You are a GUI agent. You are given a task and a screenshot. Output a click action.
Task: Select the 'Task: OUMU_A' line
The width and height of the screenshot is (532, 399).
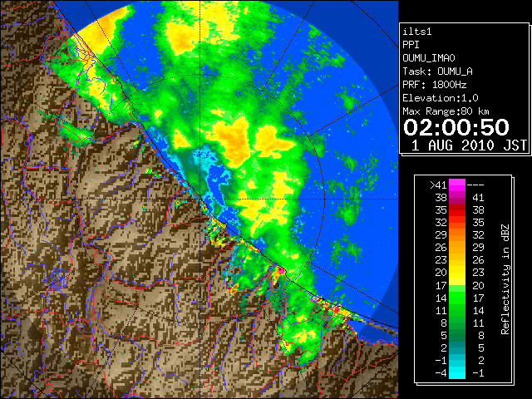coord(438,71)
